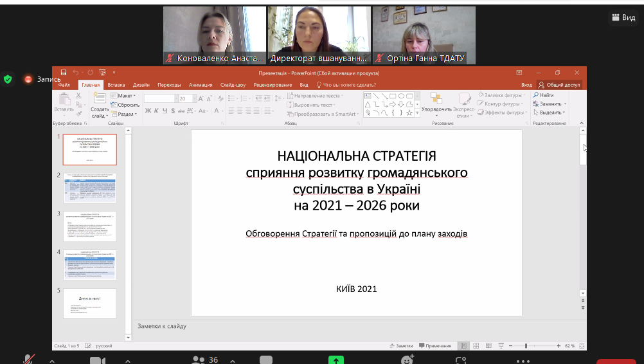644x364 pixels.
Task: Toggle Underline (Ч) formatting
Action: [x=165, y=111]
